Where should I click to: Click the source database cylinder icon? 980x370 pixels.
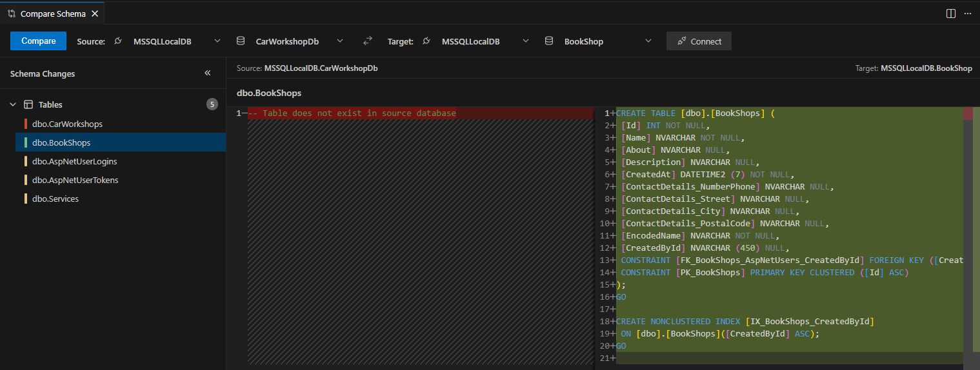[x=241, y=41]
